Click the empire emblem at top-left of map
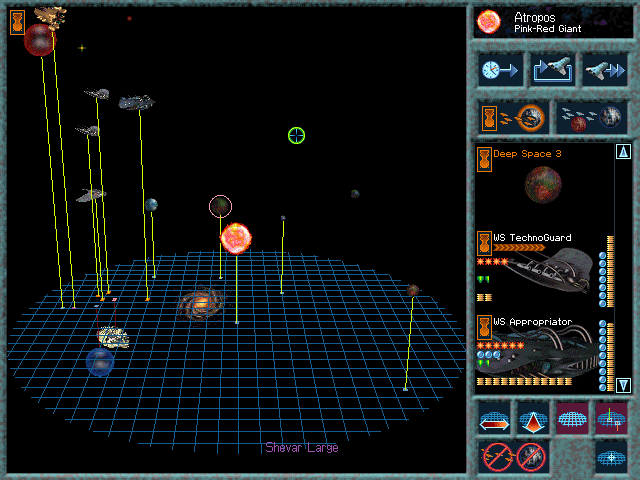This screenshot has height=480, width=640. pos(18,22)
